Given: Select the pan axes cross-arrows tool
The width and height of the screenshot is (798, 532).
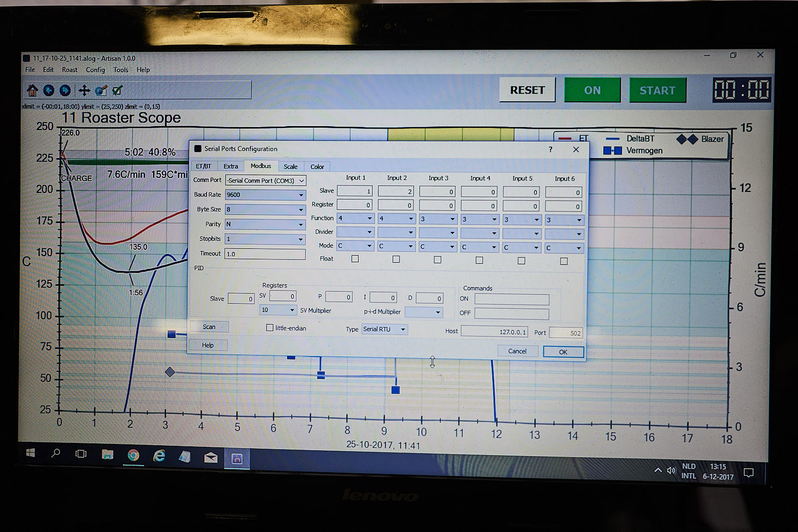Looking at the screenshot, I should (84, 90).
